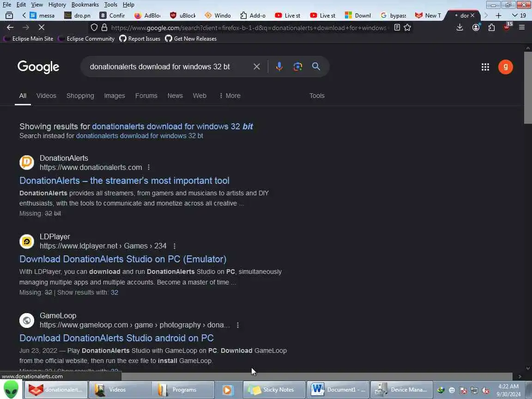Show results with 32 for LDPlayer
The height and width of the screenshot is (399, 532).
click(x=115, y=292)
